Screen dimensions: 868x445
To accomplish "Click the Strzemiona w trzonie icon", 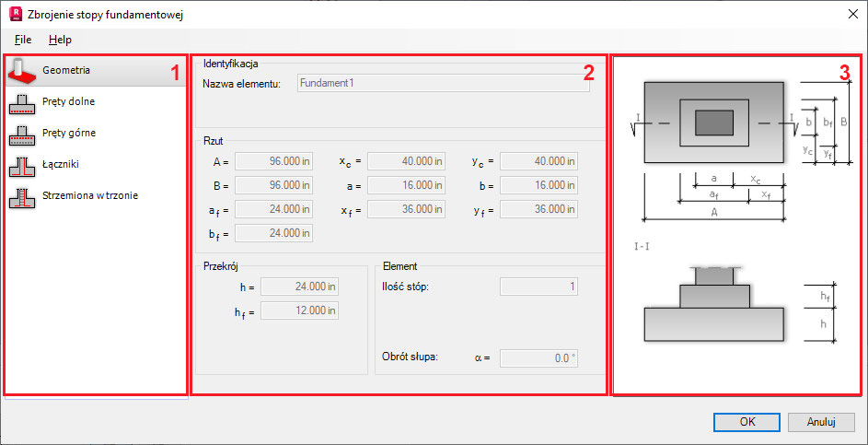I will tap(22, 197).
